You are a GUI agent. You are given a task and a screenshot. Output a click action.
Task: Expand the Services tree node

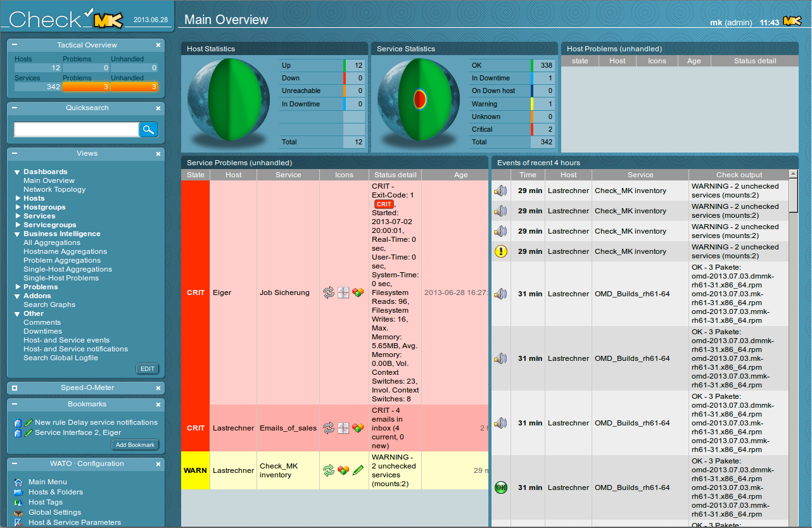pyautogui.click(x=18, y=216)
